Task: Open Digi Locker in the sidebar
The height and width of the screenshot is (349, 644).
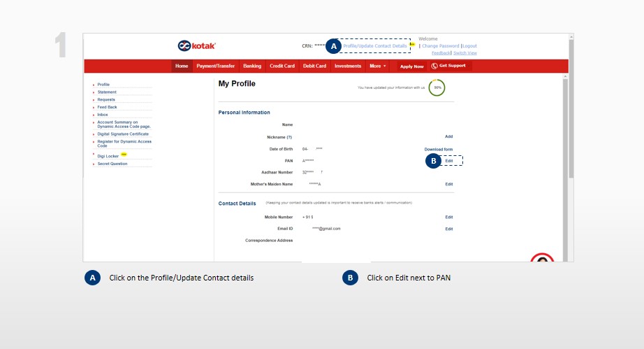Action: tap(108, 156)
